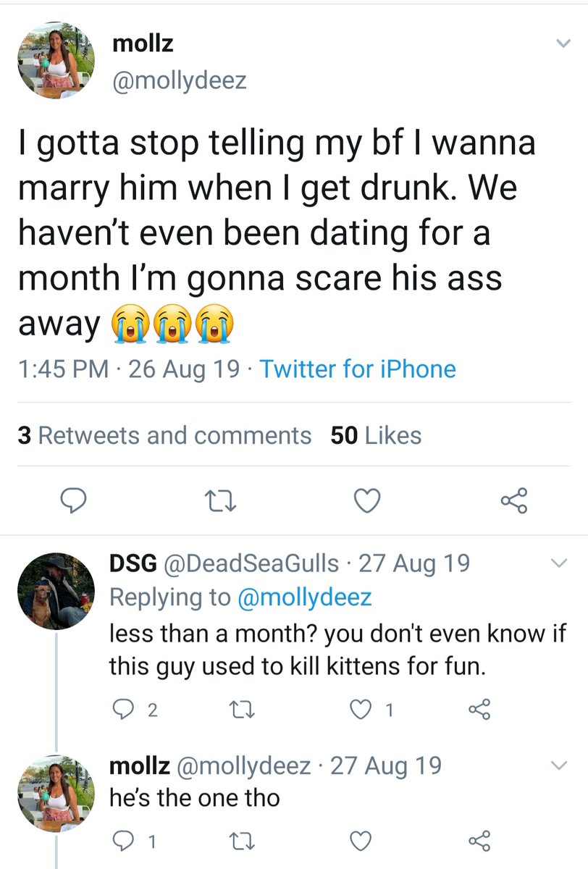588x869 pixels.
Task: View the 3 Retweets and comments
Action: [x=164, y=435]
